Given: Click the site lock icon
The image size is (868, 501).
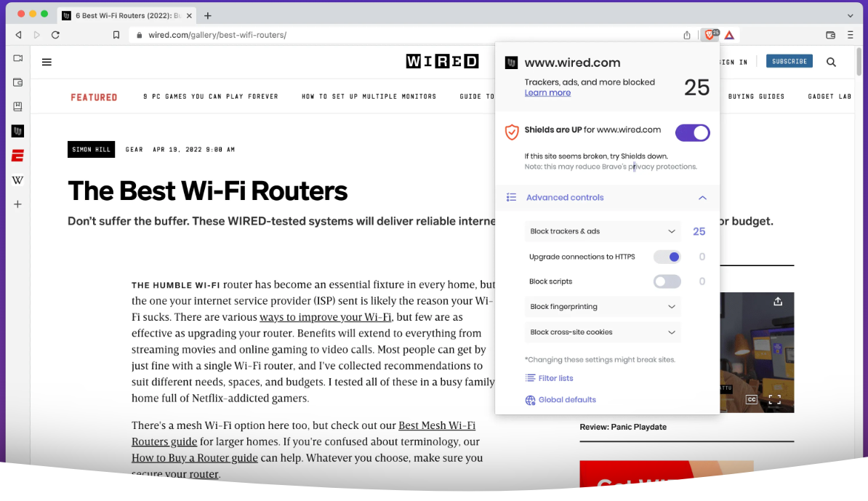Looking at the screenshot, I should (140, 35).
